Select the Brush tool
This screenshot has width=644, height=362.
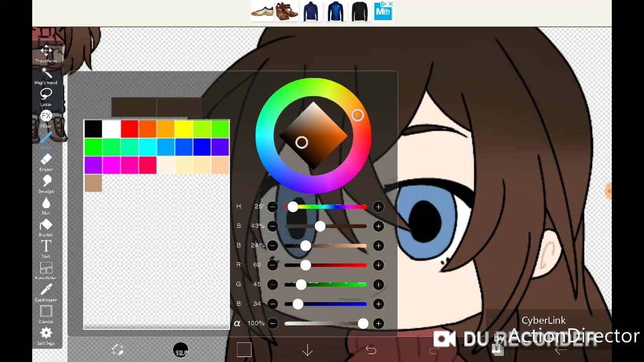46,141
